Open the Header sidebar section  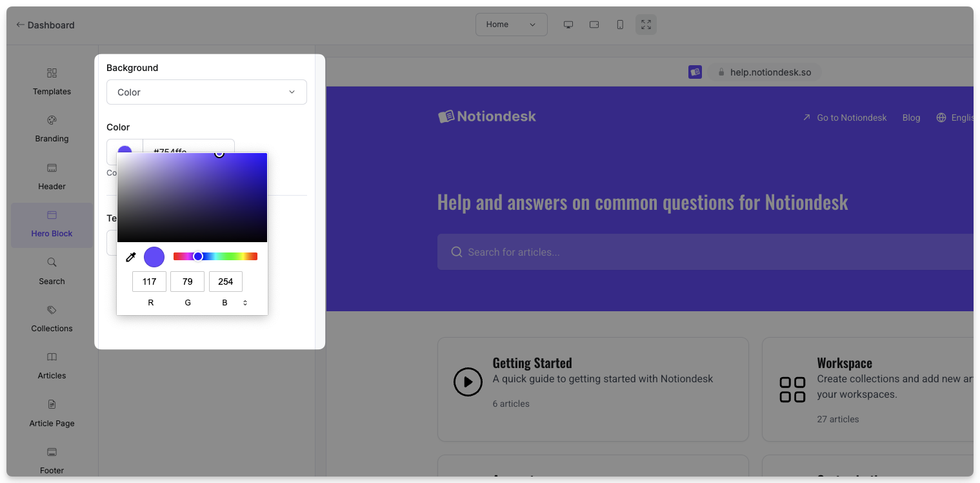pos(52,177)
